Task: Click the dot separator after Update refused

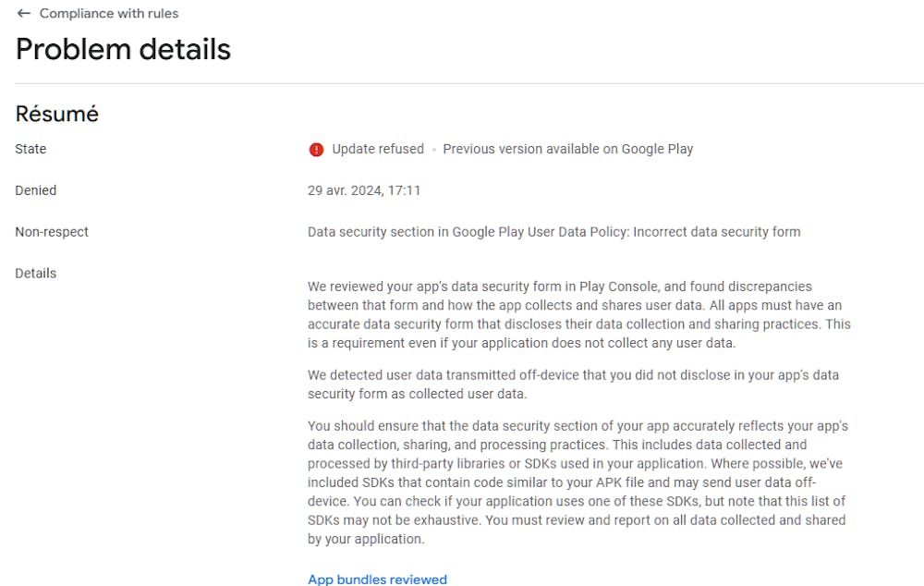Action: (433, 150)
